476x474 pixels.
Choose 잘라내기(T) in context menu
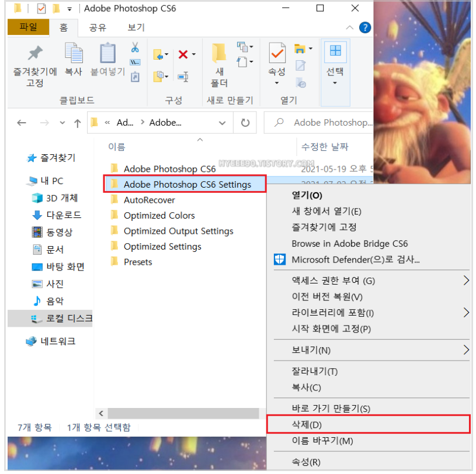tap(368, 371)
